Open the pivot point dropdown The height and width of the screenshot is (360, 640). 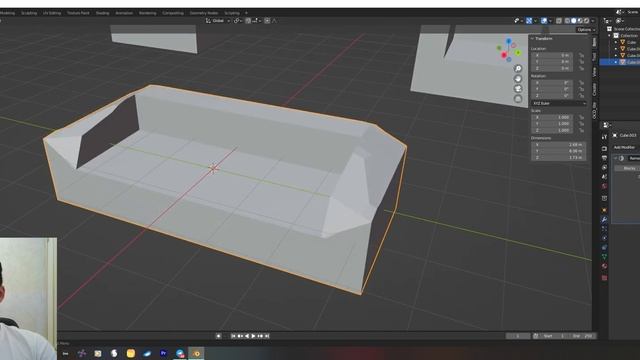237,20
